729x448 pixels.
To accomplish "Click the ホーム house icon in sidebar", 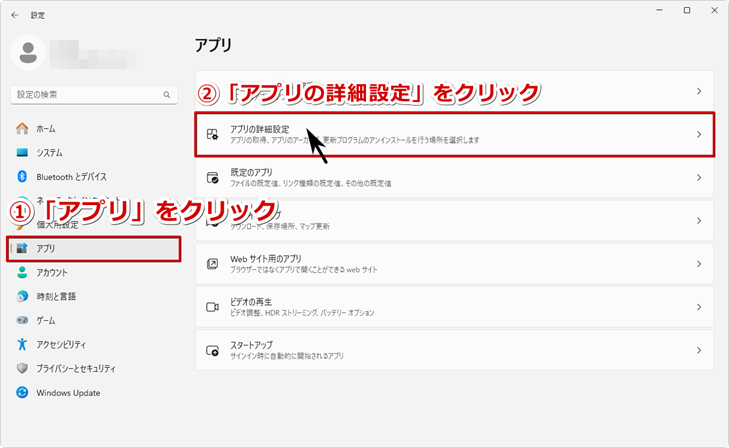I will click(22, 129).
